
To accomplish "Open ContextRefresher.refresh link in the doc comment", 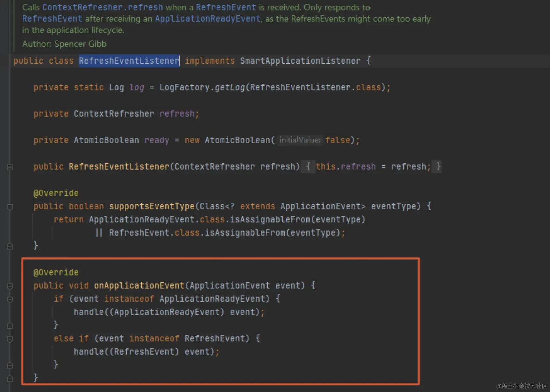I will tap(102, 7).
